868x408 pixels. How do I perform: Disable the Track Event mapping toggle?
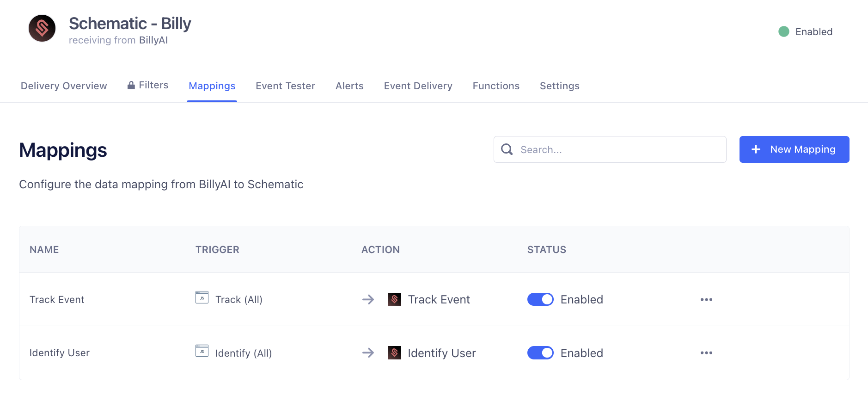click(540, 299)
